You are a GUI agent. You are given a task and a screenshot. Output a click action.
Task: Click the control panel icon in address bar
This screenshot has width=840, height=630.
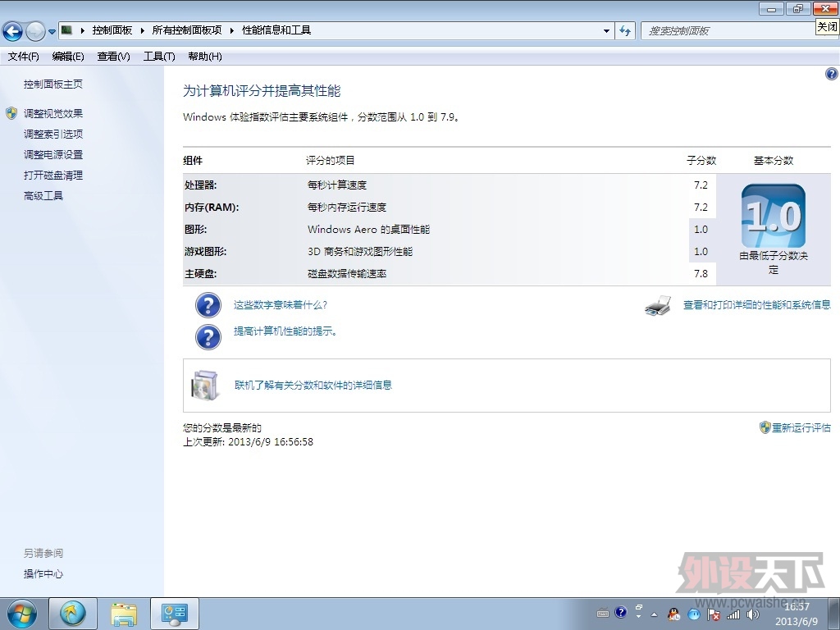pyautogui.click(x=66, y=30)
